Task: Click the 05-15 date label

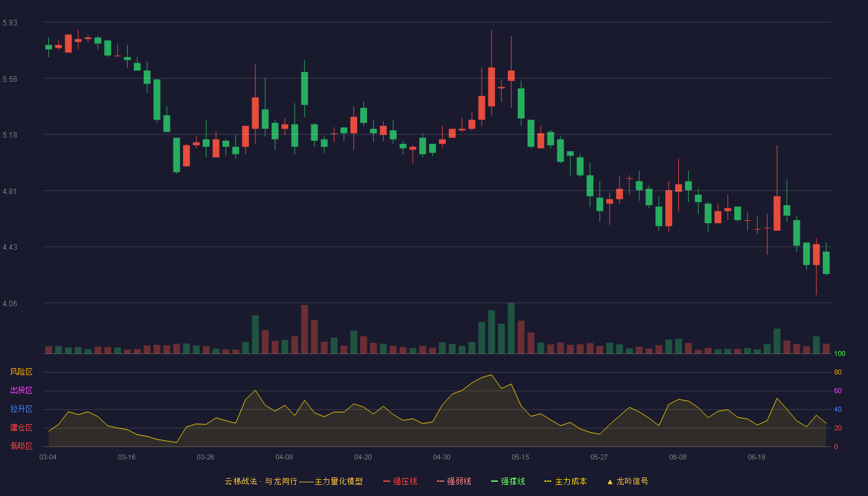Action: point(520,457)
